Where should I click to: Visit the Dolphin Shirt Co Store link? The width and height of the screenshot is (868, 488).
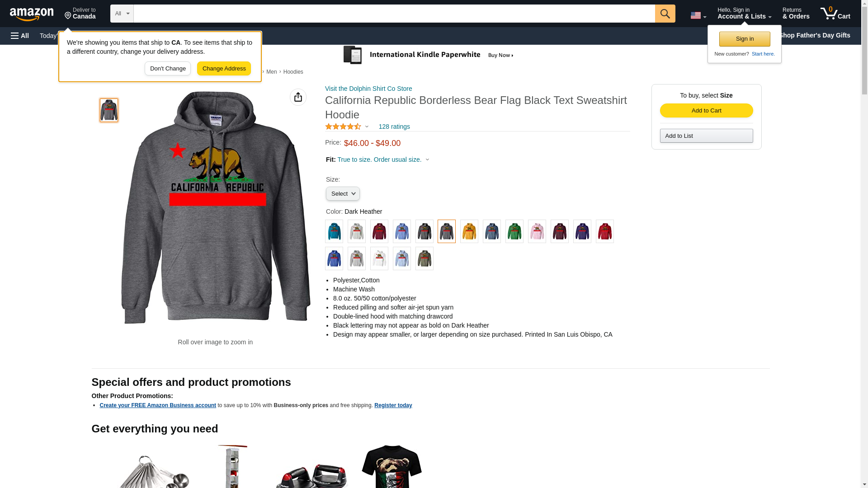point(368,89)
